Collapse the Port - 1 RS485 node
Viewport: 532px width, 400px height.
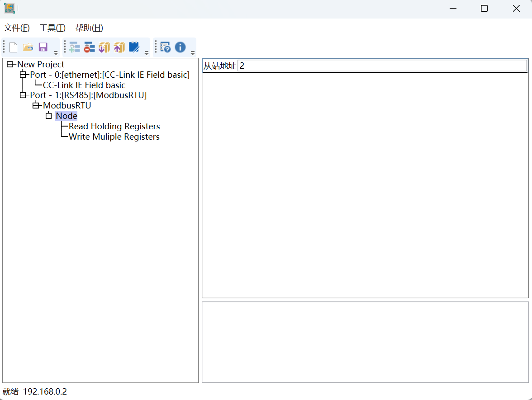[x=23, y=95]
